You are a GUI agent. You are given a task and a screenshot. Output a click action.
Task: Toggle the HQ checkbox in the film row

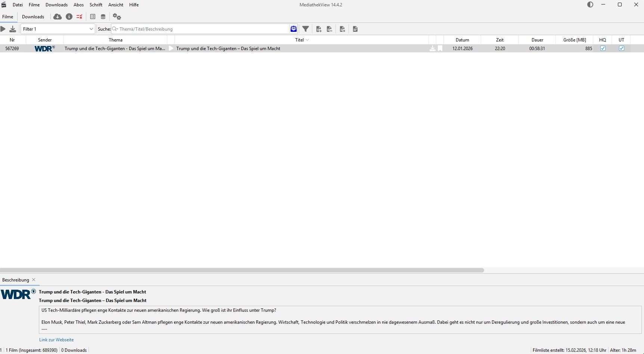click(603, 48)
